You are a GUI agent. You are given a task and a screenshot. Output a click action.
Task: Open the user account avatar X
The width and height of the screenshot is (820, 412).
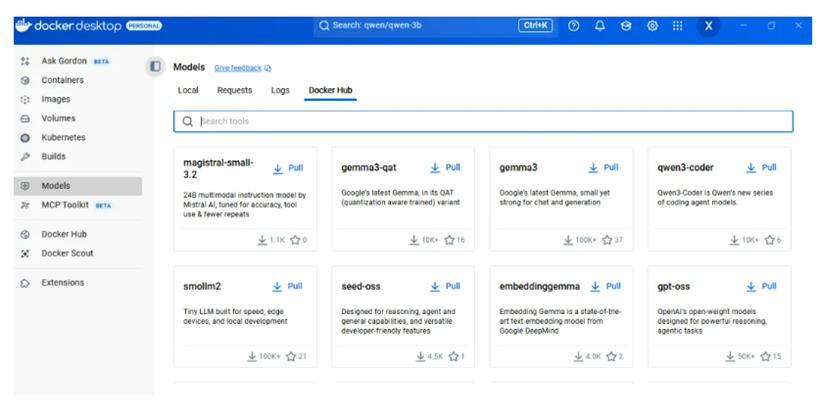pos(708,26)
